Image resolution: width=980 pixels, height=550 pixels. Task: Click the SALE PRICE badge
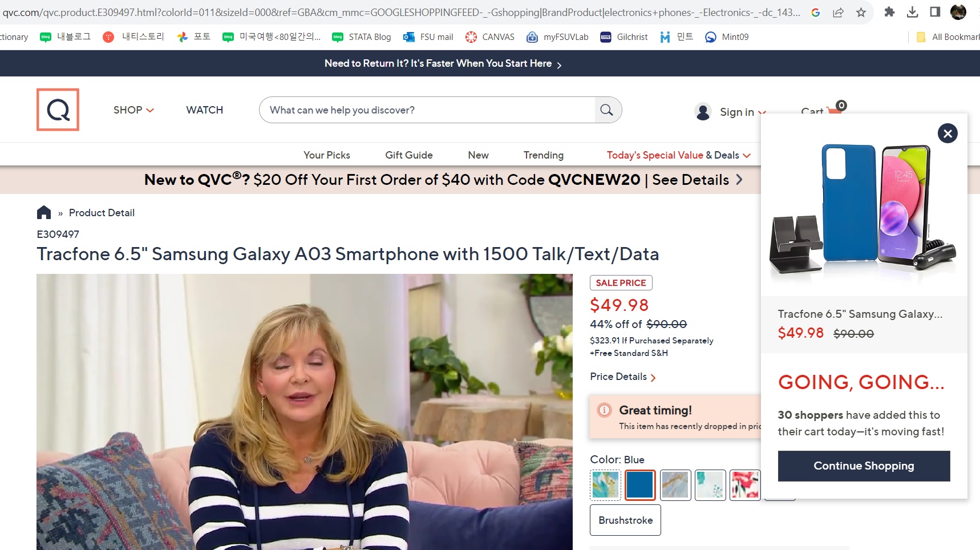coord(621,283)
